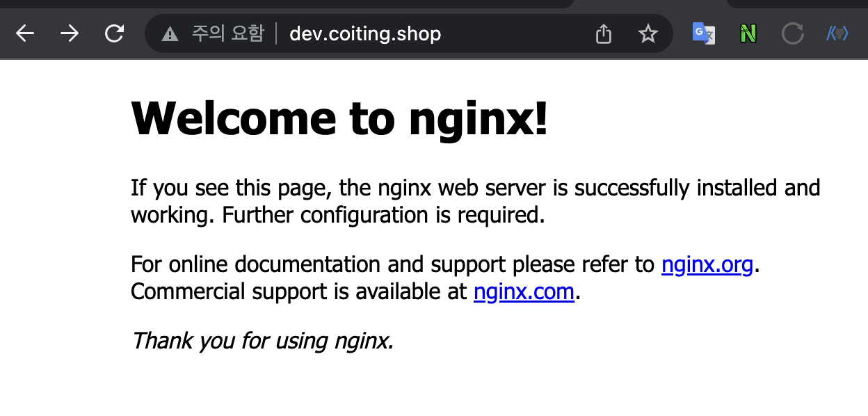
Task: Reload the current page
Action: click(x=114, y=33)
